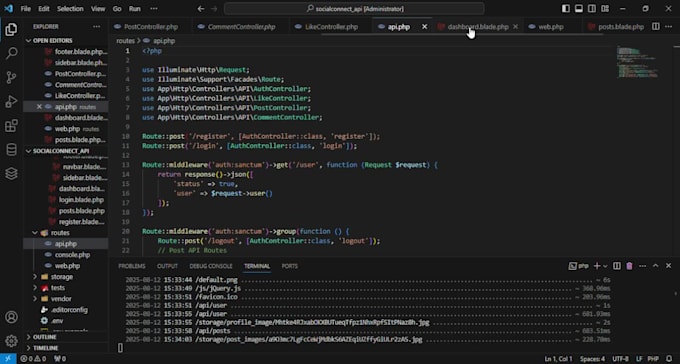Screen dimensions: 680x364
Task: Open the notifications bell in status bar
Action: [x=669, y=359]
